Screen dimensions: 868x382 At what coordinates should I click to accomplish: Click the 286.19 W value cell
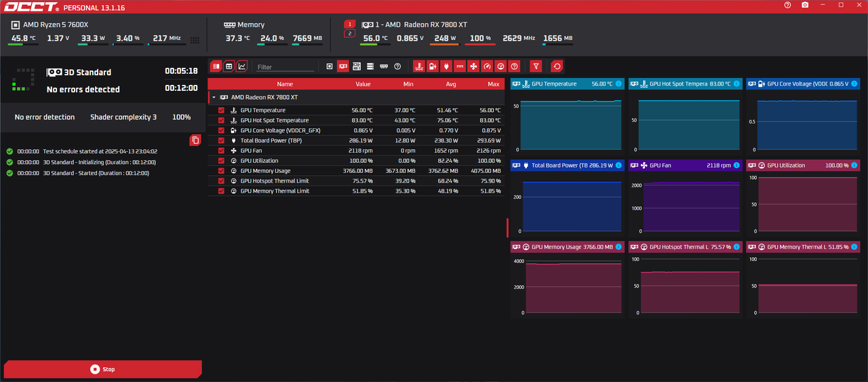[x=360, y=140]
